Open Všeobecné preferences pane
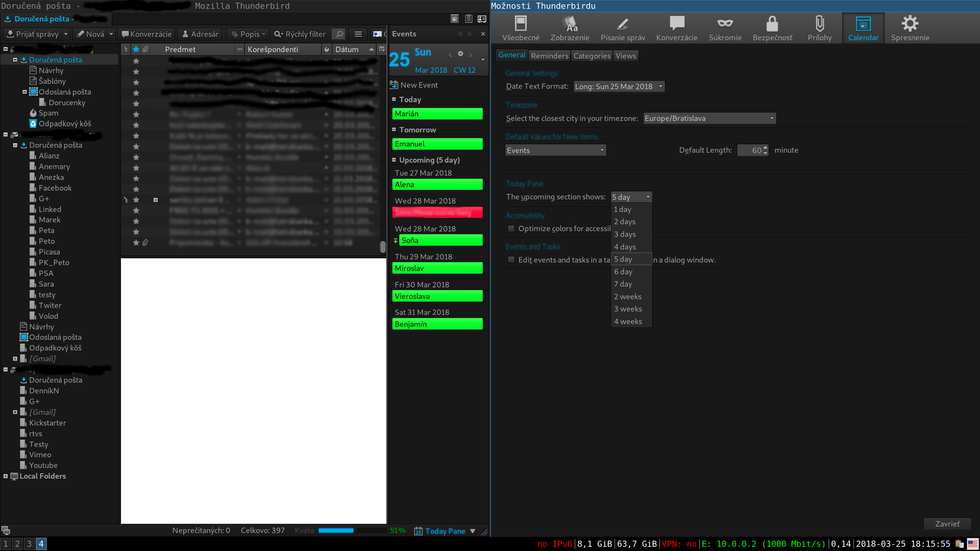This screenshot has width=980, height=551. click(521, 28)
